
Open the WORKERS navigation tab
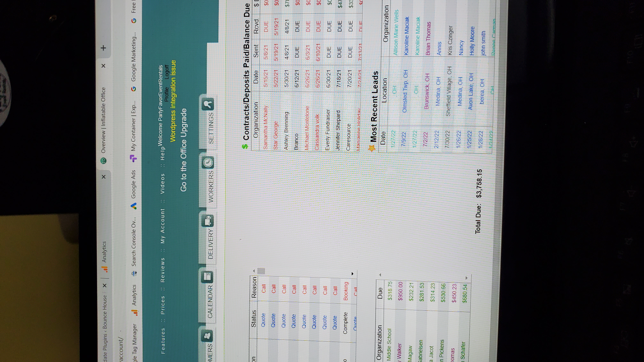tap(211, 187)
